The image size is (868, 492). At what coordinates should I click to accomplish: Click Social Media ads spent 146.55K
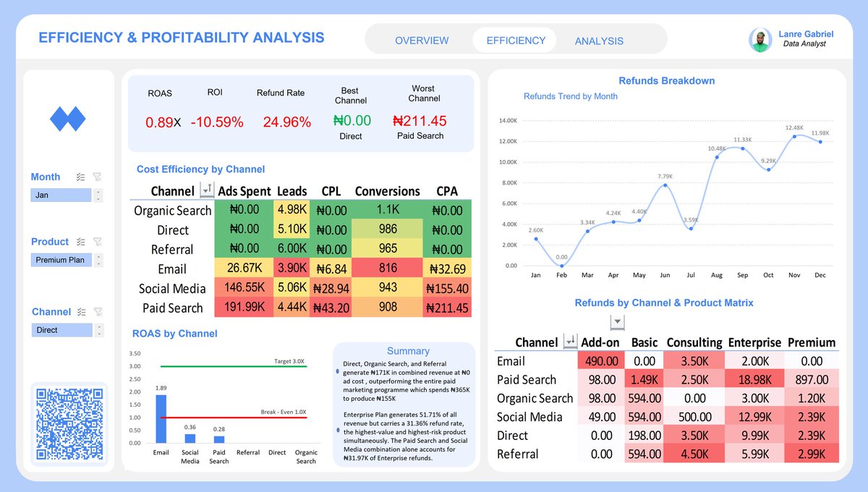[x=244, y=288]
